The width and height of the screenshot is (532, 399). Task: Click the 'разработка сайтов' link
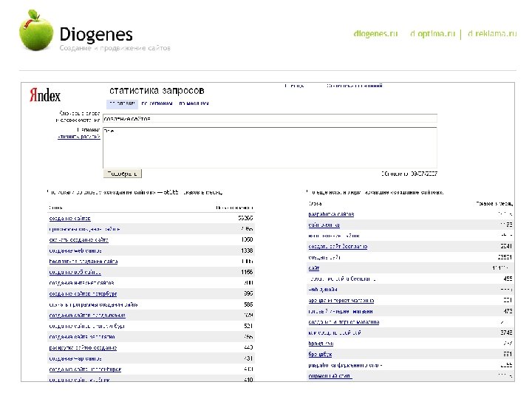(x=330, y=214)
